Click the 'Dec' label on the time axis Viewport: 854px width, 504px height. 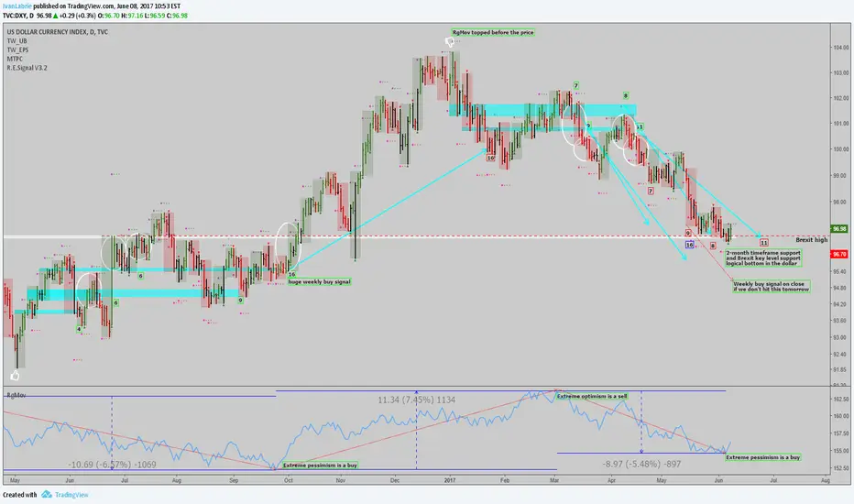coord(395,480)
